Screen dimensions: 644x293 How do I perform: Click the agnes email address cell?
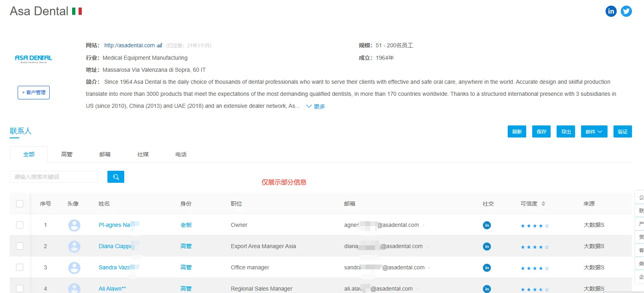[382, 225]
